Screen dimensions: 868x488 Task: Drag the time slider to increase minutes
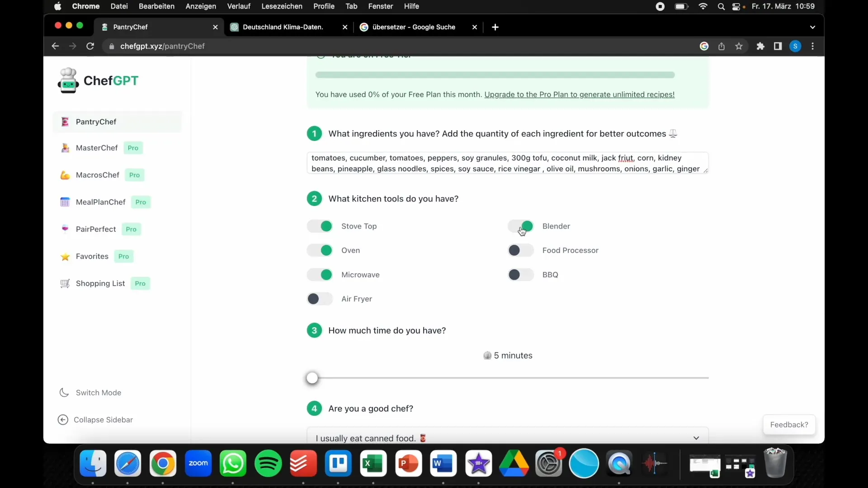click(312, 378)
